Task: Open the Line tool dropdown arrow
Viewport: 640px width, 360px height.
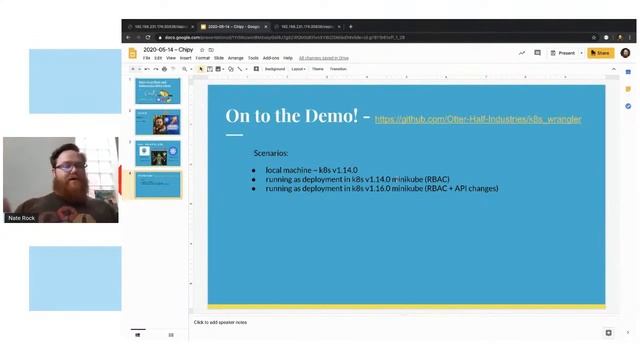Action: [x=246, y=69]
